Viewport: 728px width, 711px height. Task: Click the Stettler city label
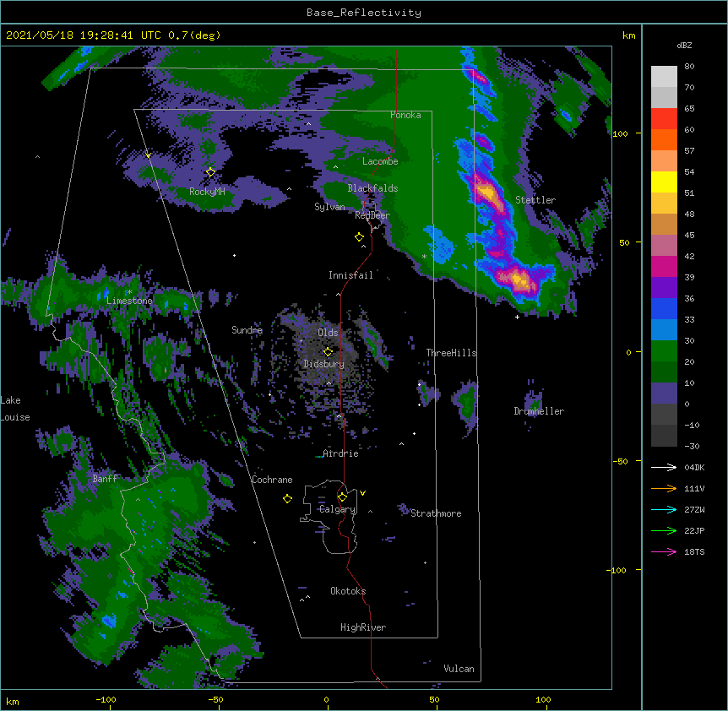(535, 200)
